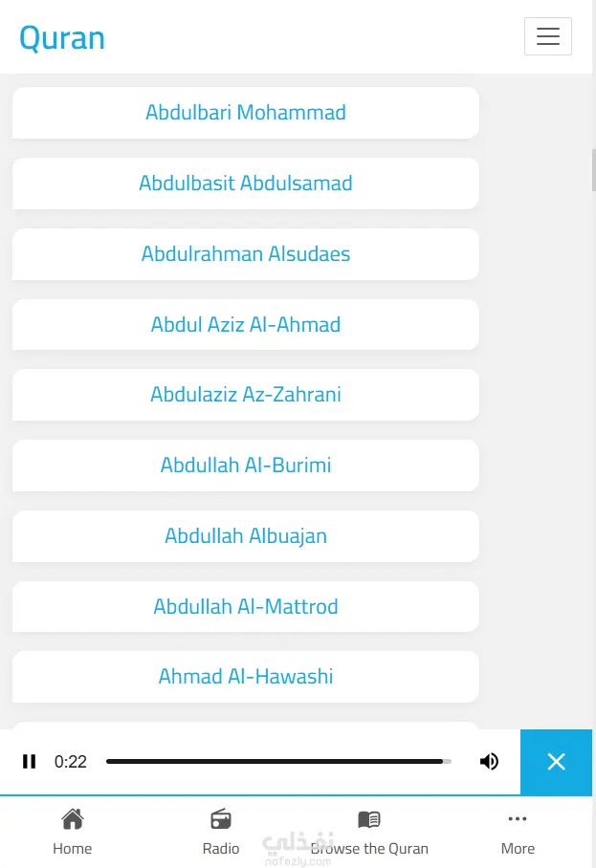
Task: Select Abdulaziz Az-Zahrani reciter
Action: (x=246, y=395)
